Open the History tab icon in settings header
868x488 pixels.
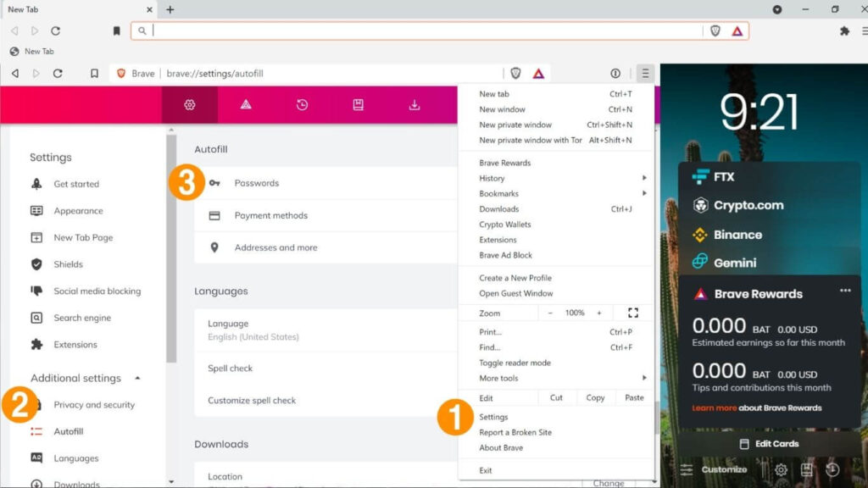302,105
